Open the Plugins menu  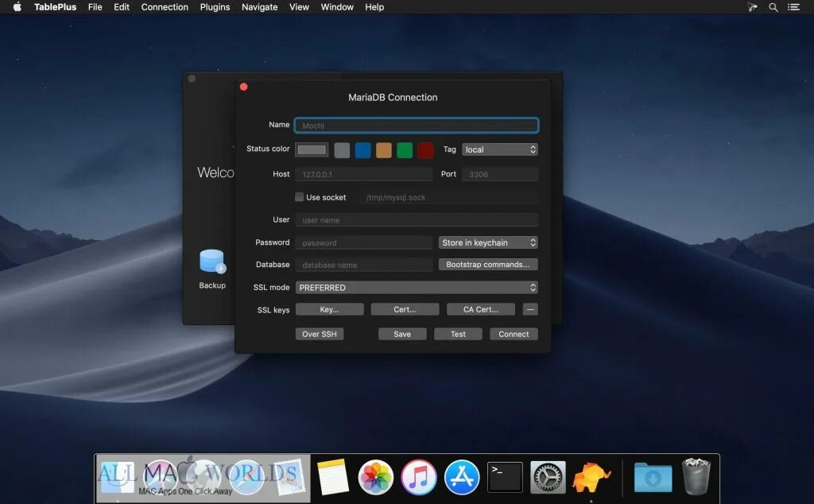pos(215,6)
